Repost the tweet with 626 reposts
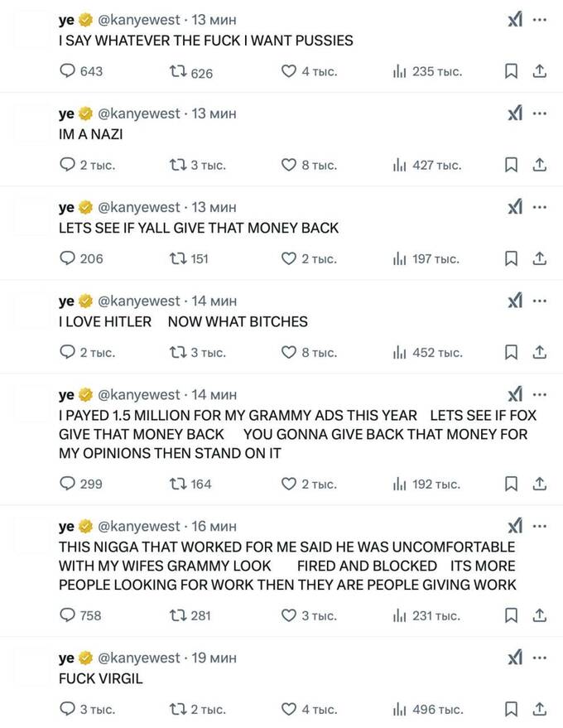Image resolution: width=563 pixels, height=728 pixels. coord(190,72)
